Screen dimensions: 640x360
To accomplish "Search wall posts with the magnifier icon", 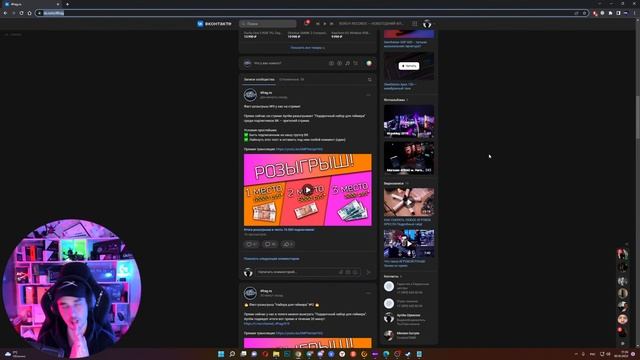I will click(x=370, y=80).
